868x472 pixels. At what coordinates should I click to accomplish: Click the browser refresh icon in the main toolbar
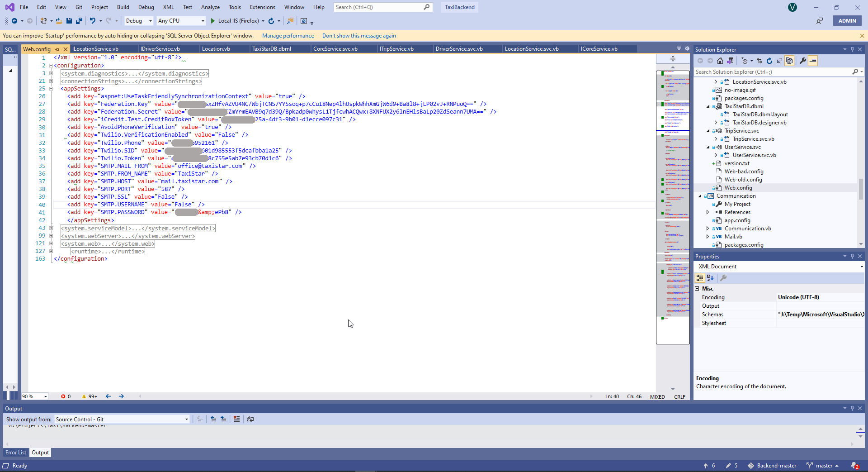(271, 21)
